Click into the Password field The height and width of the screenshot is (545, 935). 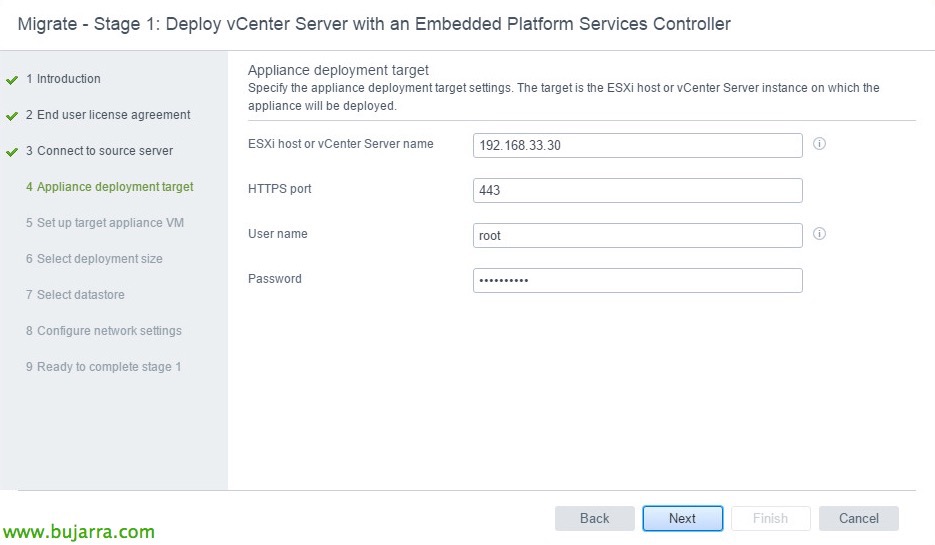coord(637,281)
